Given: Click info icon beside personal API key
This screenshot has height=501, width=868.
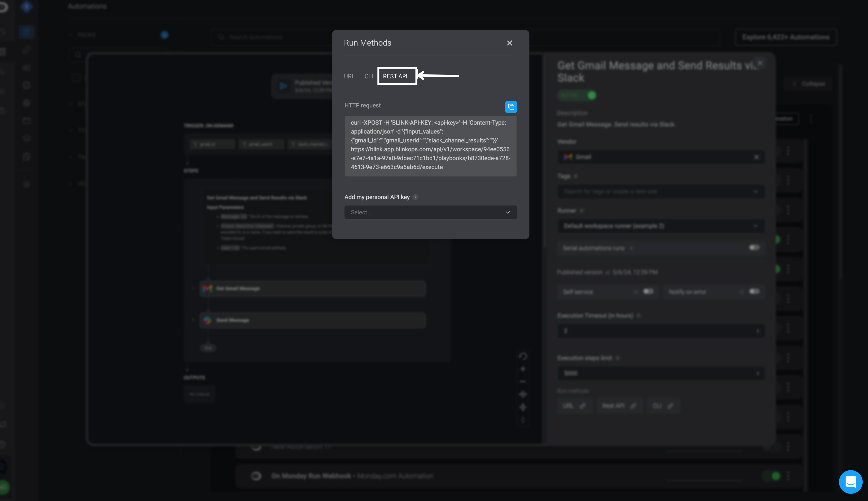Looking at the screenshot, I should pyautogui.click(x=415, y=197).
